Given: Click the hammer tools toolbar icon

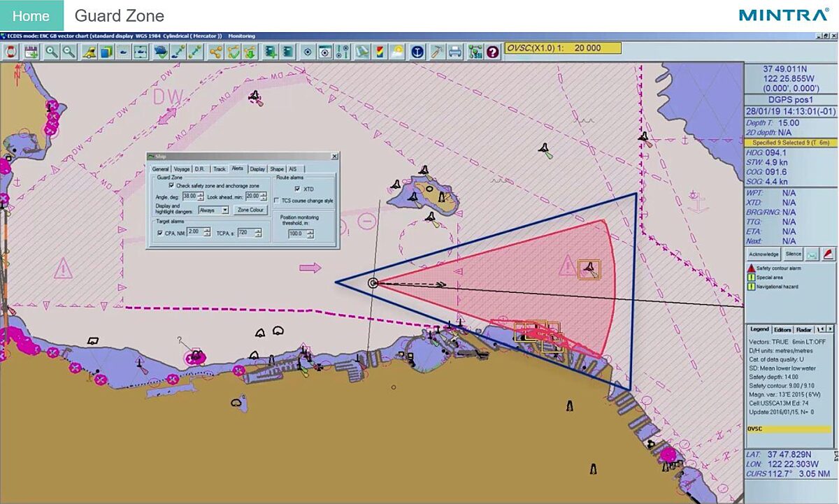Looking at the screenshot, I should pyautogui.click(x=436, y=51).
